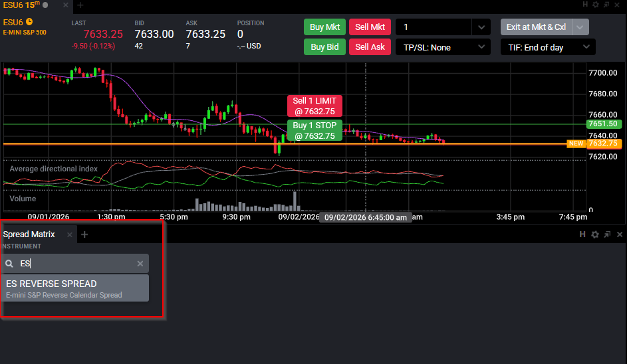This screenshot has height=364, width=627.
Task: Click the 9:30 pm time axis label
Action: pos(236,217)
